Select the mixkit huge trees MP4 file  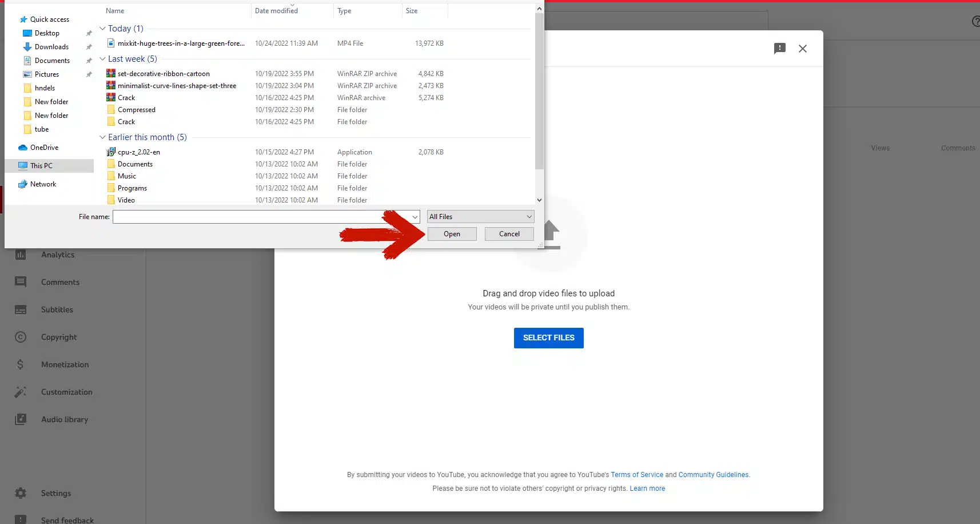tap(181, 43)
